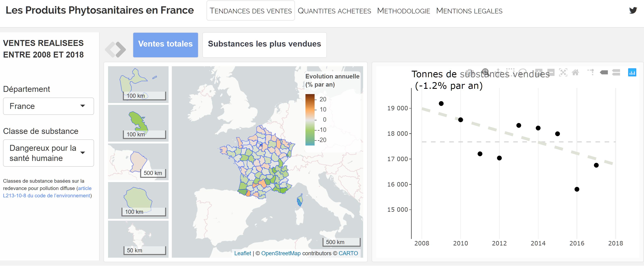Click the evolution annuelle color gradient legend
Image resolution: width=644 pixels, height=266 pixels.
click(310, 120)
